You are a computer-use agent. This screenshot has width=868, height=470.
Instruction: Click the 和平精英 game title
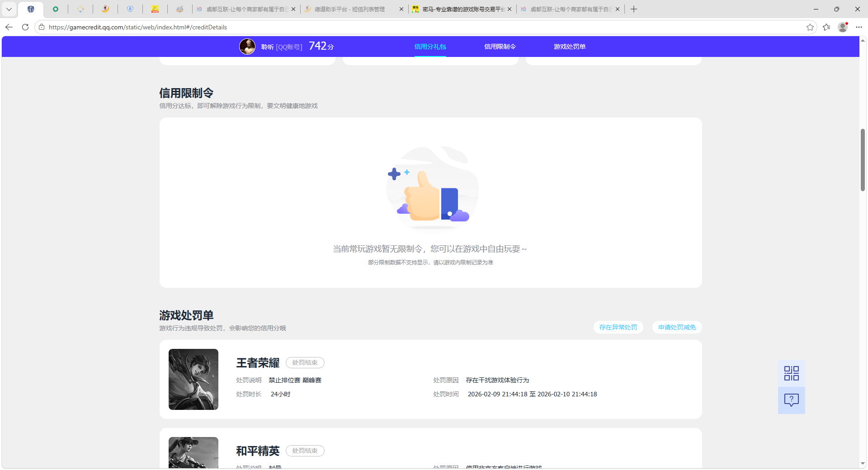tap(258, 451)
